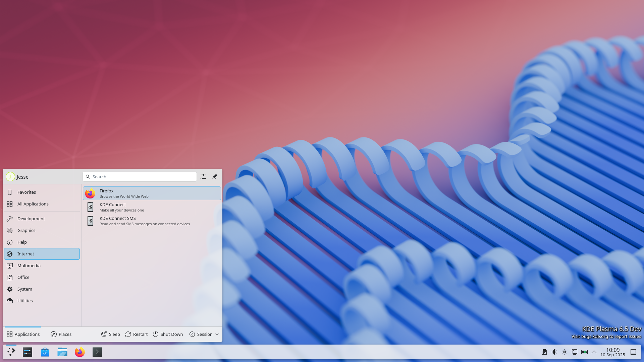Click the clock showing 10:09
644x362 pixels.
[x=613, y=352]
